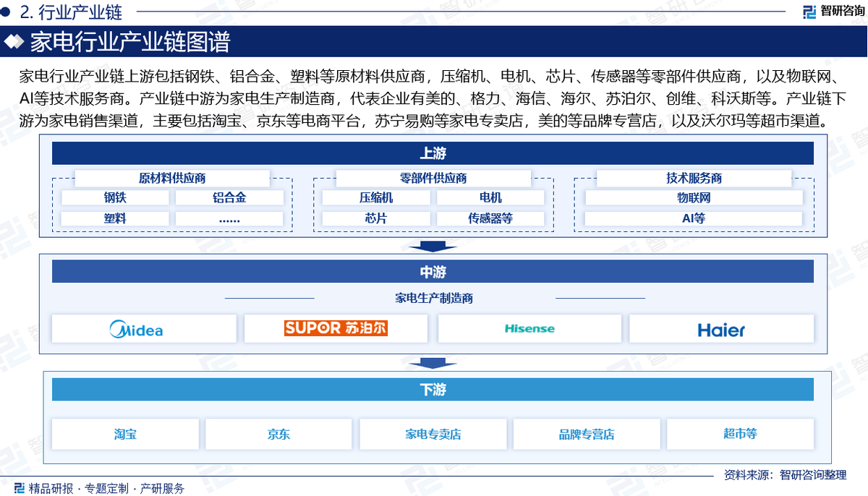Click the 物联网 technology box

694,197
